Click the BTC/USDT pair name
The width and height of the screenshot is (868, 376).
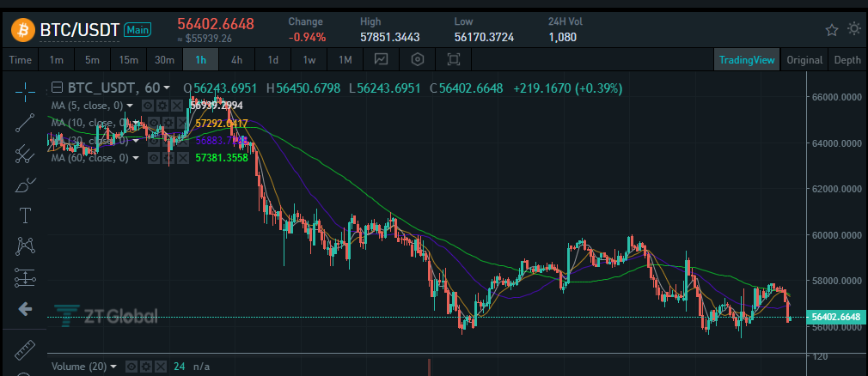(80, 30)
